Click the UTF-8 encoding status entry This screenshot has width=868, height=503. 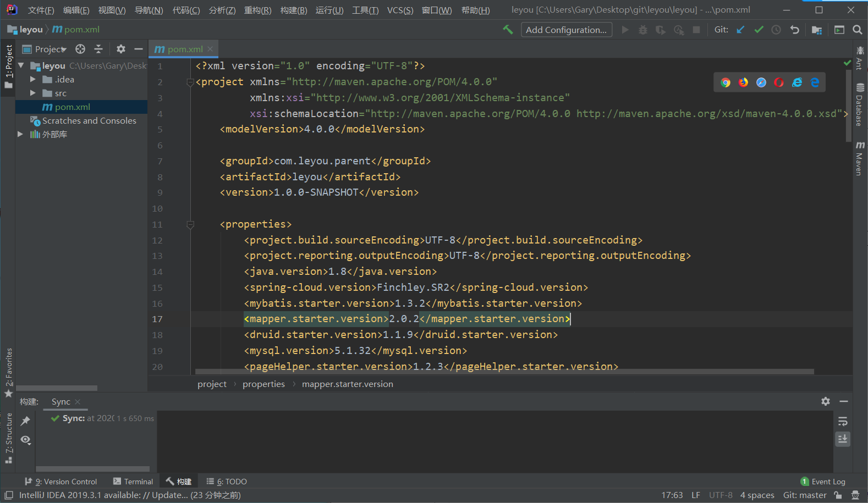pyautogui.click(x=721, y=495)
